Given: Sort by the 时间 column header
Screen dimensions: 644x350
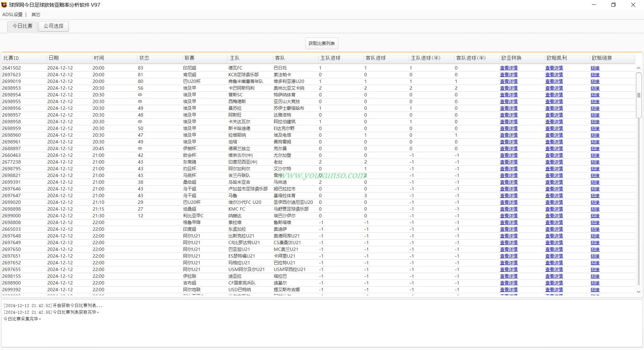Looking at the screenshot, I should [x=114, y=58].
